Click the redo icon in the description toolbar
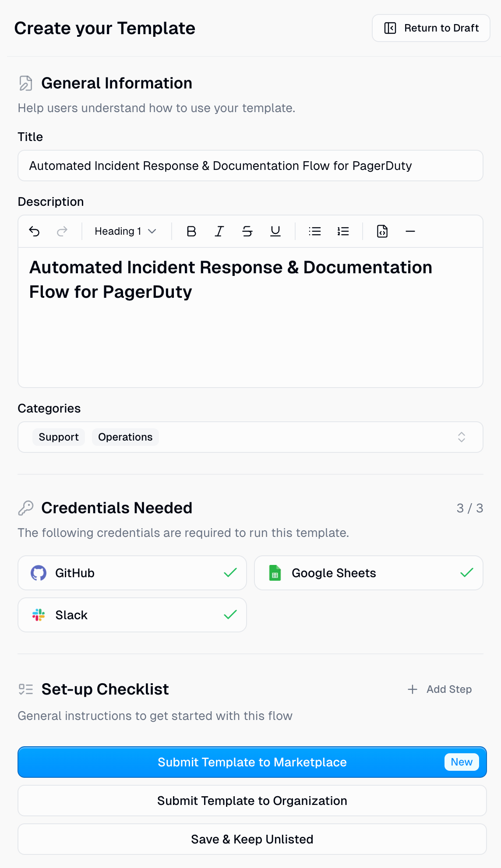This screenshot has height=868, width=501. (x=62, y=231)
